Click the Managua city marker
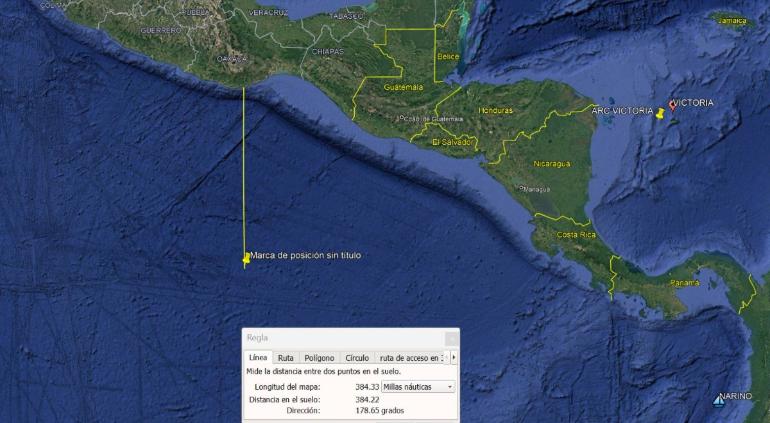Image resolution: width=770 pixels, height=423 pixels. pyautogui.click(x=520, y=188)
